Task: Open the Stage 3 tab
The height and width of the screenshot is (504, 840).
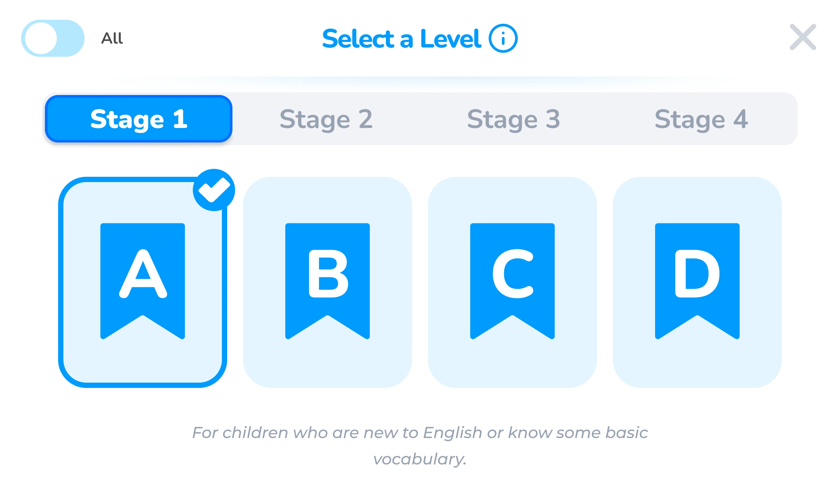Action: point(513,119)
